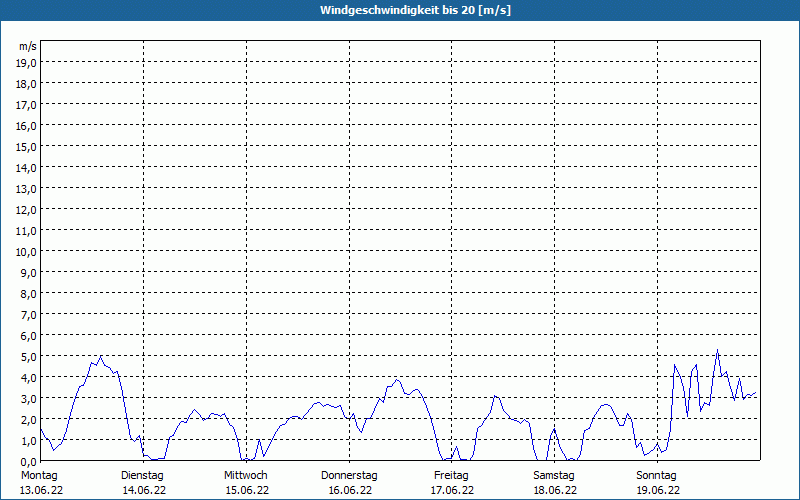Click the '1,0' y-axis label
This screenshot has height=500, width=800.
(x=29, y=440)
